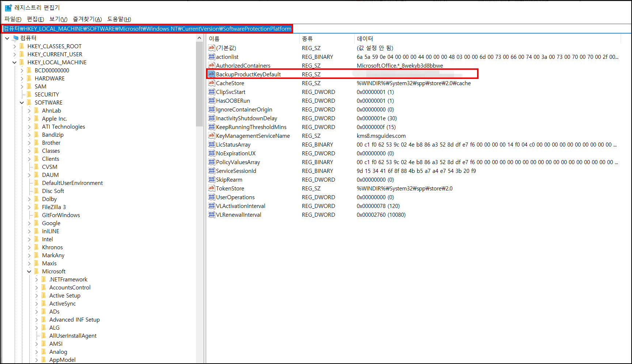Screen dimensions: 632x364
Task: Select the SAM key in tree
Action: click(x=41, y=86)
